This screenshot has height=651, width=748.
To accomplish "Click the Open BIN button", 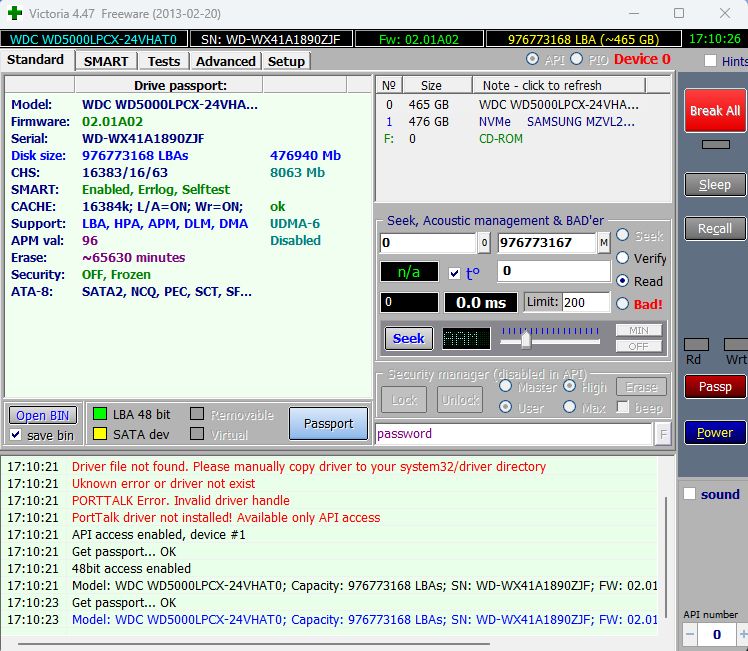I will (x=42, y=415).
